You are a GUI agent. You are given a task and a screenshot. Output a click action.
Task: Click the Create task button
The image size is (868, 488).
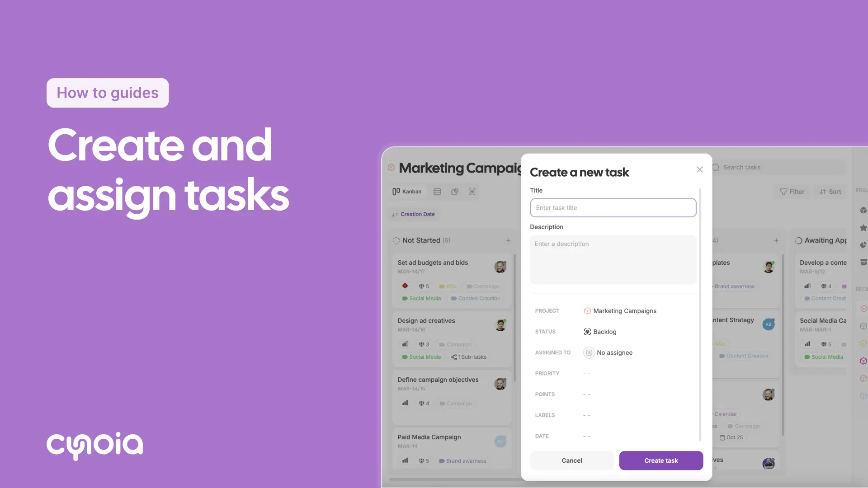point(661,460)
